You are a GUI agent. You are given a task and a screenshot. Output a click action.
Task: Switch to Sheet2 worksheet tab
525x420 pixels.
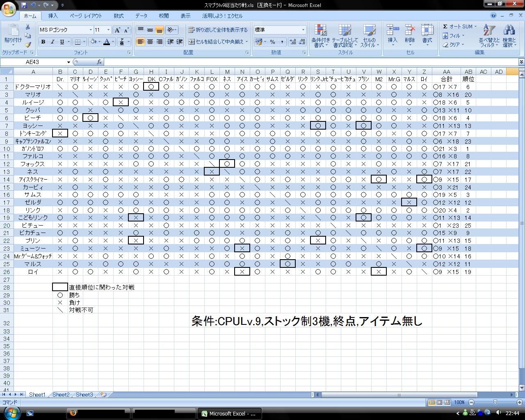[61, 395]
